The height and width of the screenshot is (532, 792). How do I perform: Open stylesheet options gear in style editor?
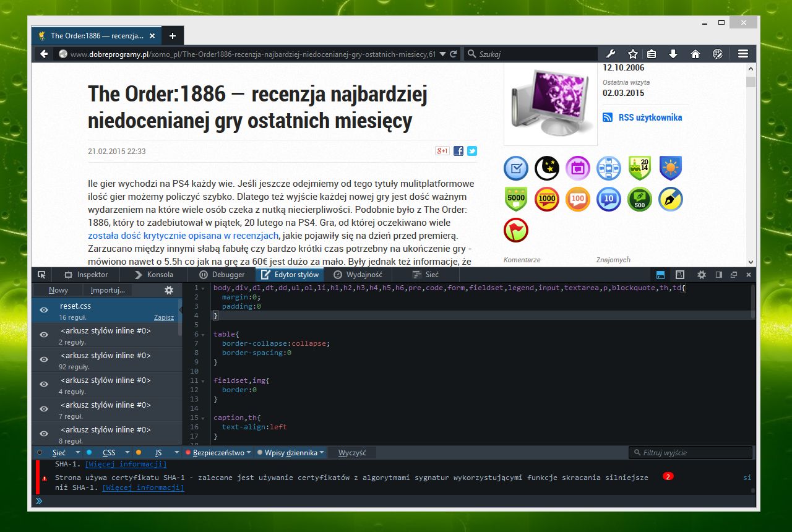pos(169,290)
